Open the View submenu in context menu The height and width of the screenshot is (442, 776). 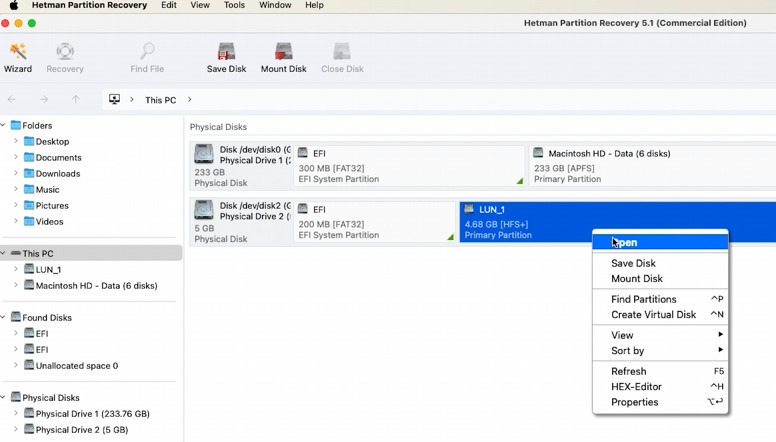coord(660,335)
